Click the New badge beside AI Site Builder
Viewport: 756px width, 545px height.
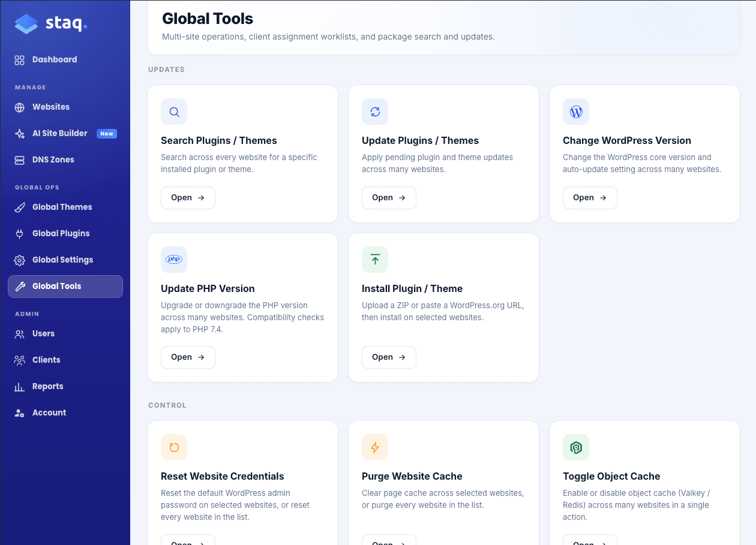tap(107, 134)
